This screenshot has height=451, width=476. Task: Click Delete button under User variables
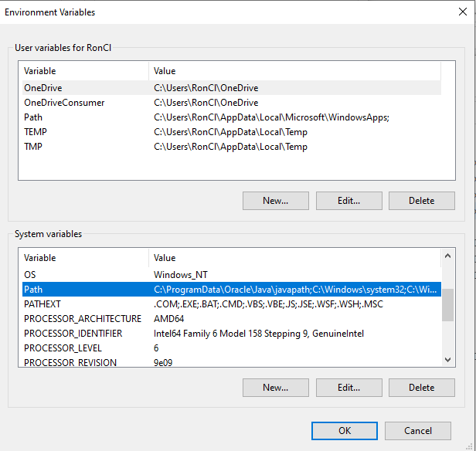(421, 201)
